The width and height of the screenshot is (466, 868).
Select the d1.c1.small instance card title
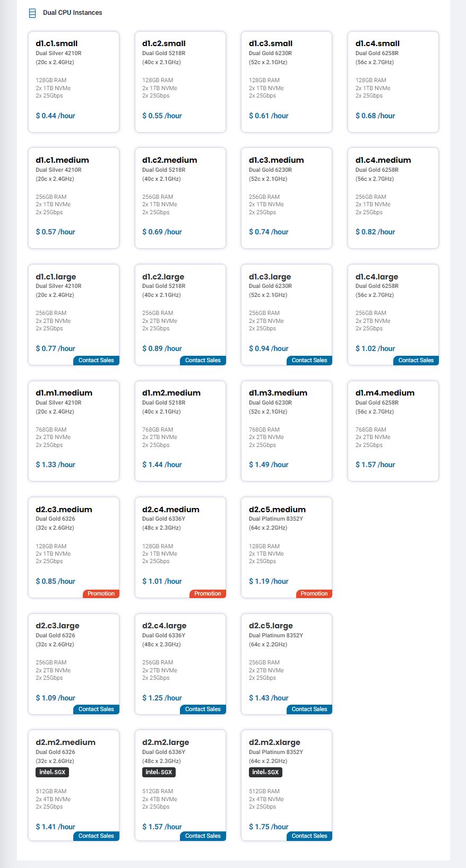[x=56, y=43]
